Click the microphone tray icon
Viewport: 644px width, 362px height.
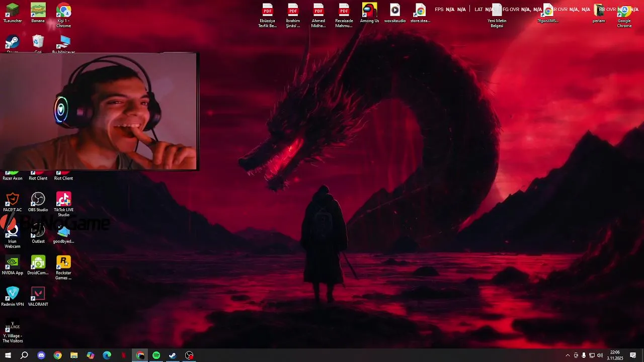point(584,355)
